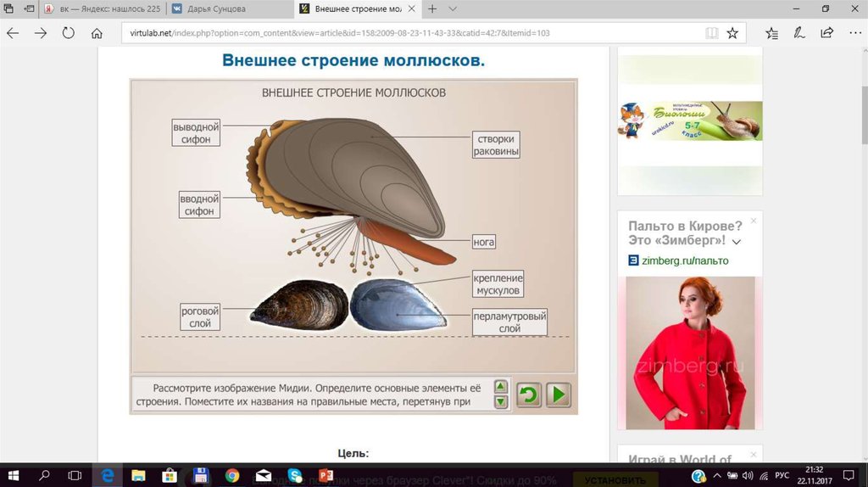Open a new browser tab
Image resolution: width=868 pixels, height=487 pixels.
click(x=432, y=8)
